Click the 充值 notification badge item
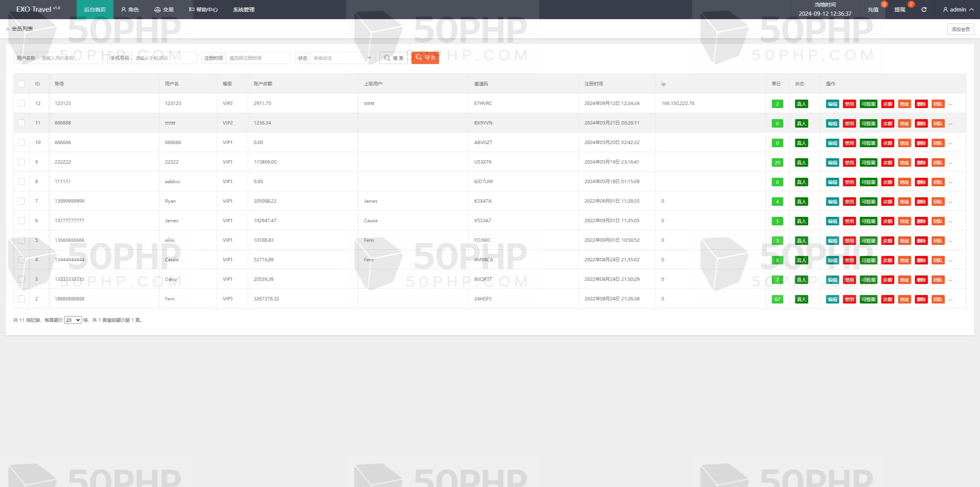 pos(873,10)
